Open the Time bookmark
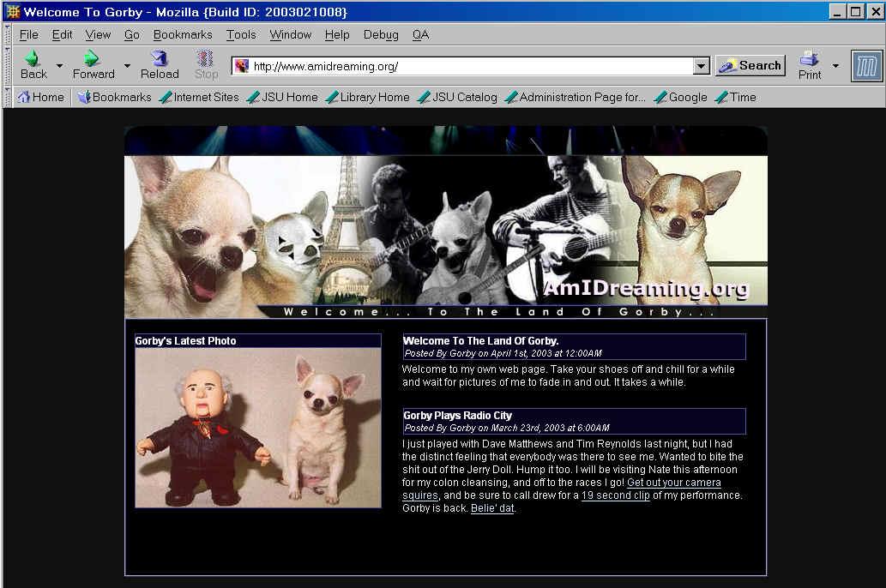Screen dimensions: 886x588 click(x=736, y=97)
